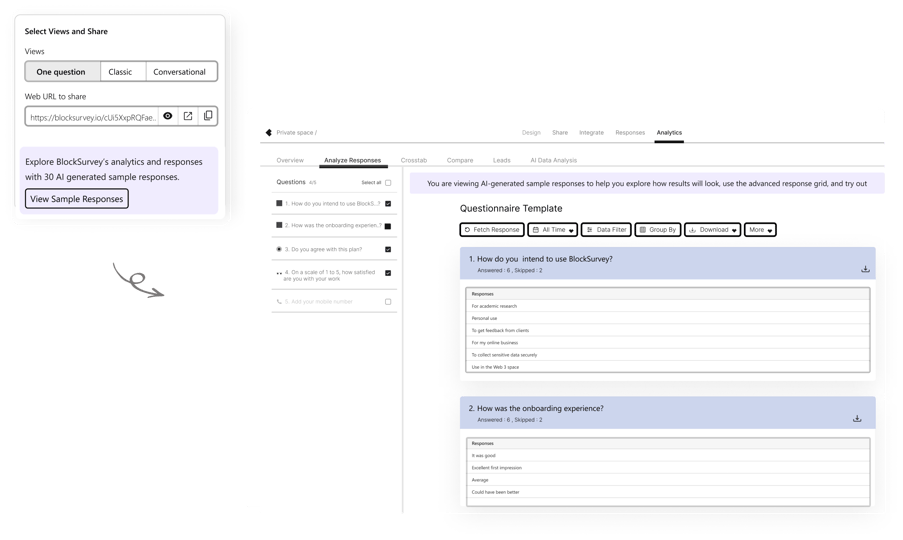Image resolution: width=903 pixels, height=540 pixels.
Task: Open the Download dropdown
Action: pyautogui.click(x=712, y=230)
